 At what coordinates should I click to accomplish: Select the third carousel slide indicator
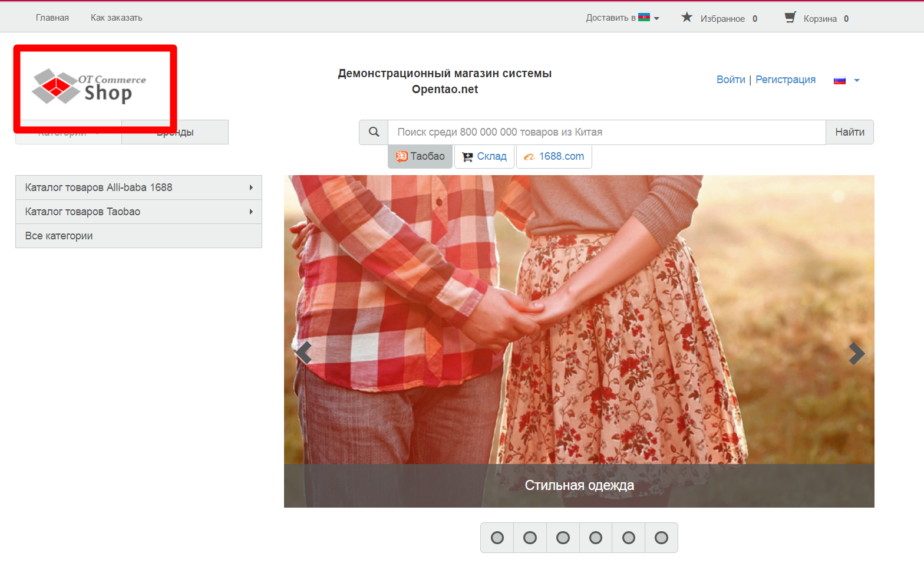[x=563, y=538]
